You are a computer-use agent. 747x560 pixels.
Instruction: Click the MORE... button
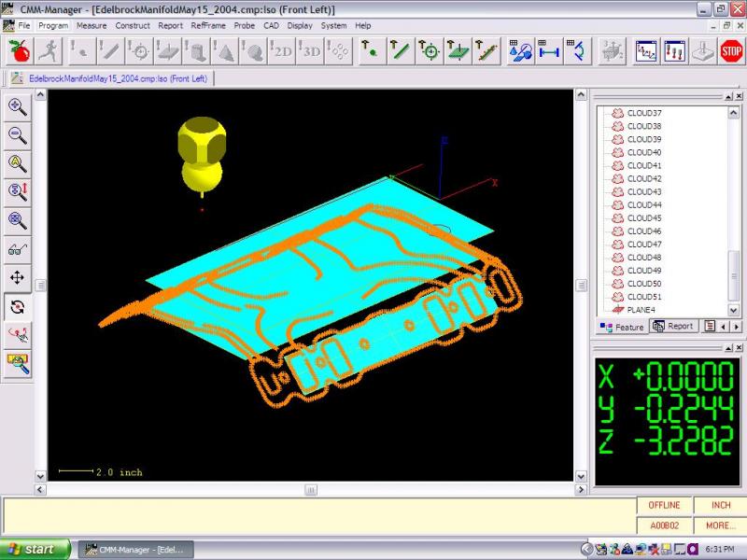(x=720, y=525)
